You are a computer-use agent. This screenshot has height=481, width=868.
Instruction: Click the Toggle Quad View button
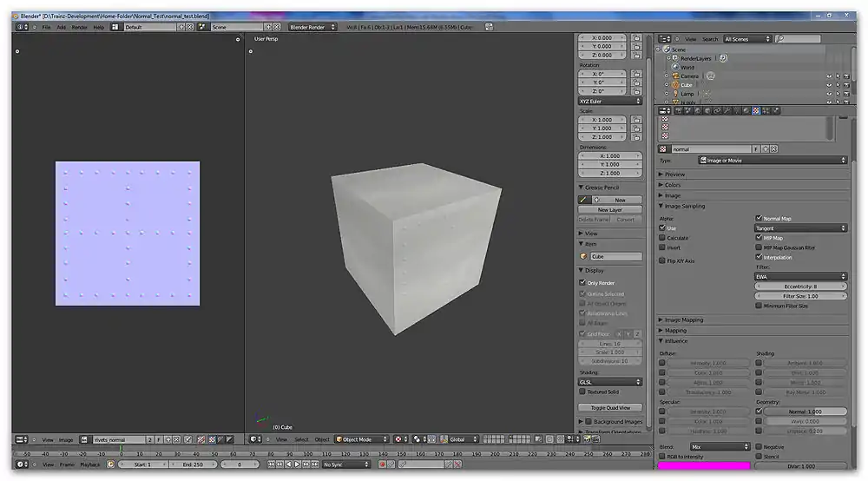click(x=610, y=407)
